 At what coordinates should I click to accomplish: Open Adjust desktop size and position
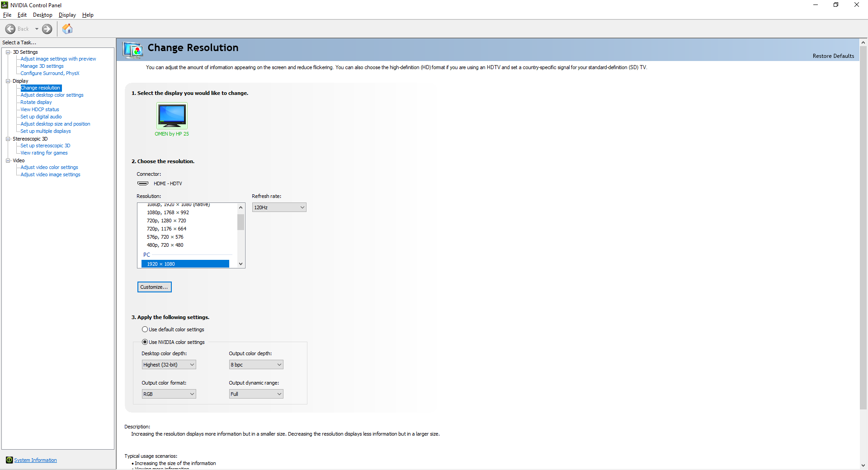click(x=55, y=124)
